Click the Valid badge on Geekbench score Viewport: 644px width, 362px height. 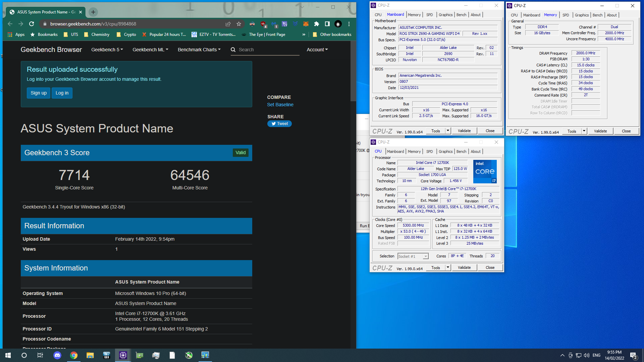tap(240, 153)
